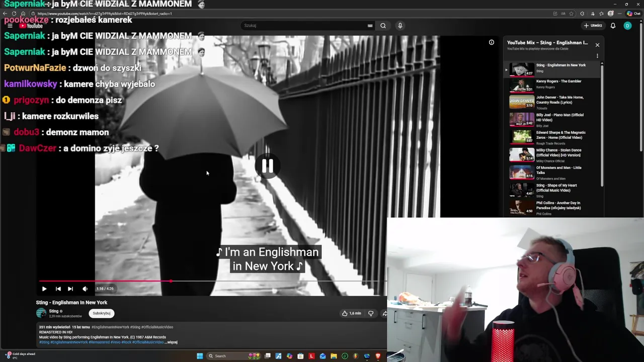The height and width of the screenshot is (362, 644).
Task: Open playlist three-dot options menu
Action: [597, 56]
